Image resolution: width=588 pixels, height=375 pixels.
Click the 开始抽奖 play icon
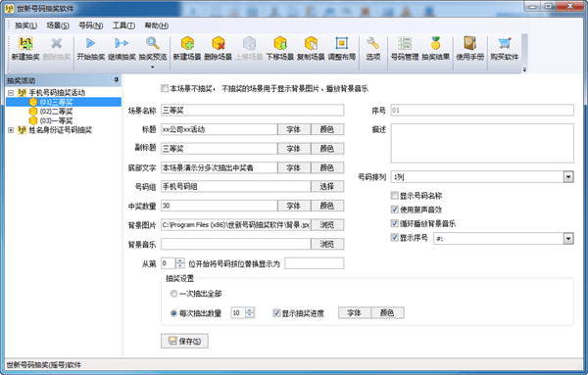[90, 43]
